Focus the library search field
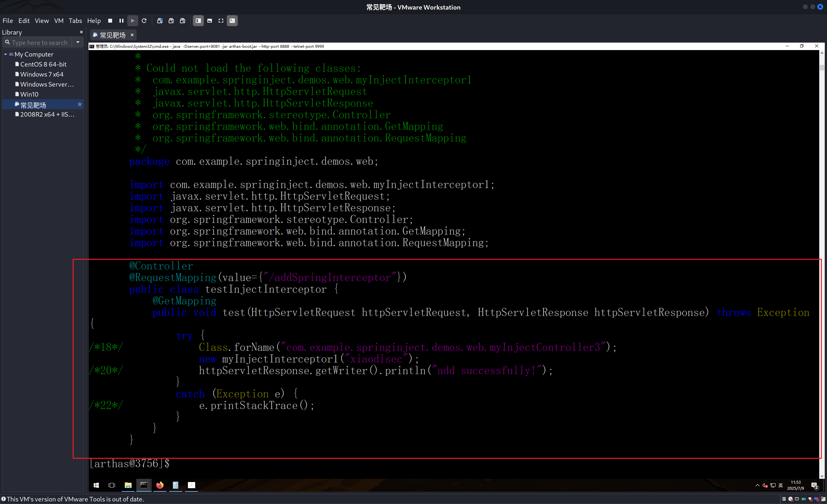The width and height of the screenshot is (827, 504). [x=40, y=43]
